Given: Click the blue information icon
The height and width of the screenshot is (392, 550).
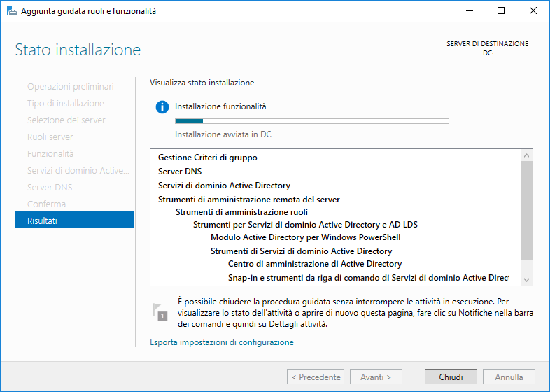Looking at the screenshot, I should [x=162, y=106].
